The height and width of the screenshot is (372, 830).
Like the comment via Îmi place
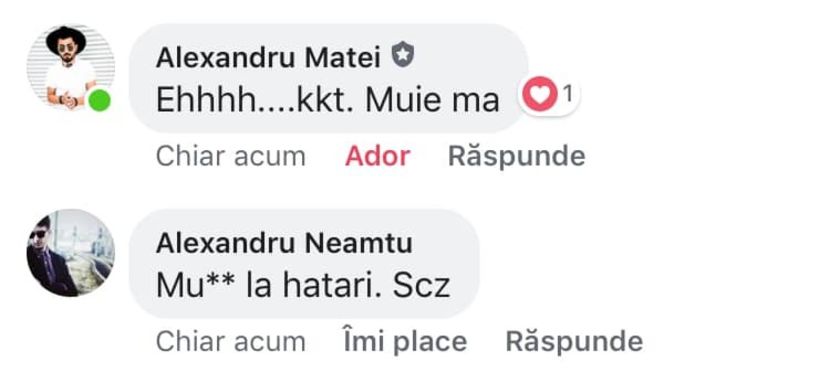(405, 341)
